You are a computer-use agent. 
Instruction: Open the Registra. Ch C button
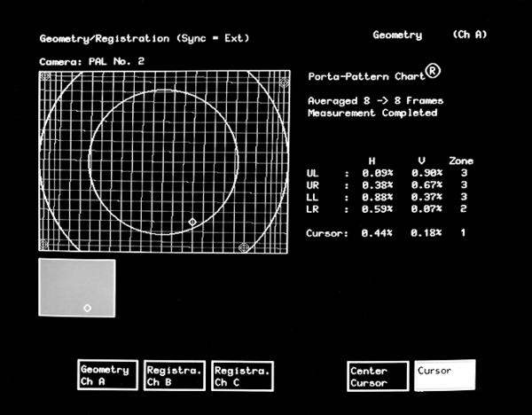[x=242, y=376]
